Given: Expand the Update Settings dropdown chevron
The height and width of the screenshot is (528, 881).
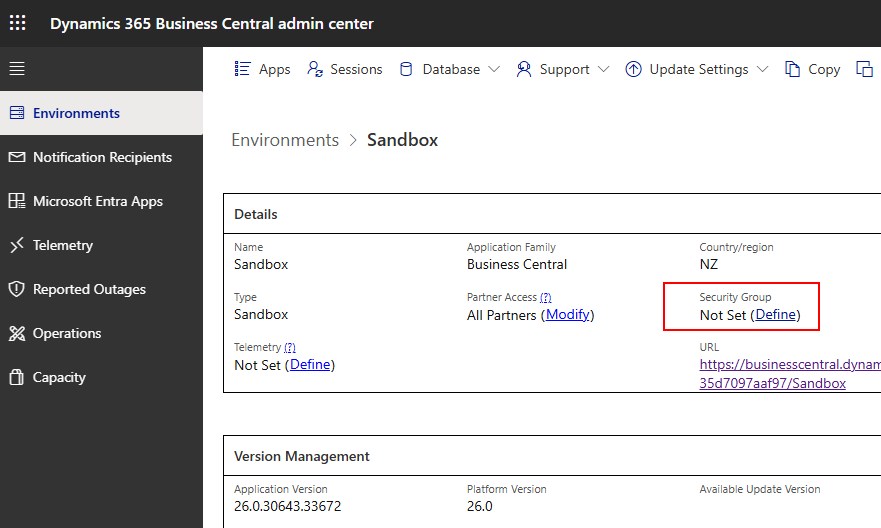Looking at the screenshot, I should 762,69.
